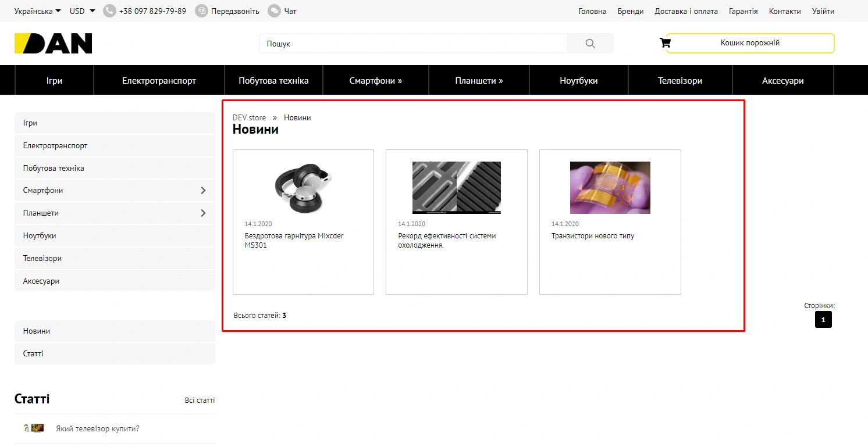Expand Смартфони submenu arrow in sidebar
868x447 pixels.
[x=203, y=191]
